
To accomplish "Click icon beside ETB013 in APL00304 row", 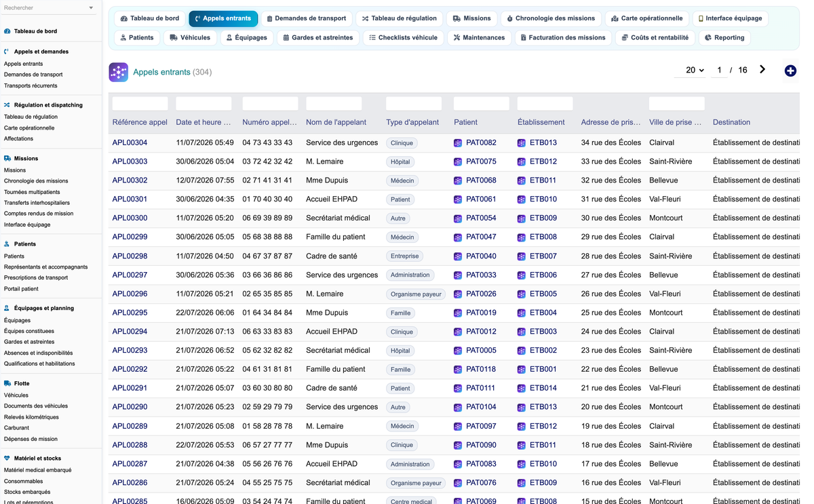I will 522,143.
